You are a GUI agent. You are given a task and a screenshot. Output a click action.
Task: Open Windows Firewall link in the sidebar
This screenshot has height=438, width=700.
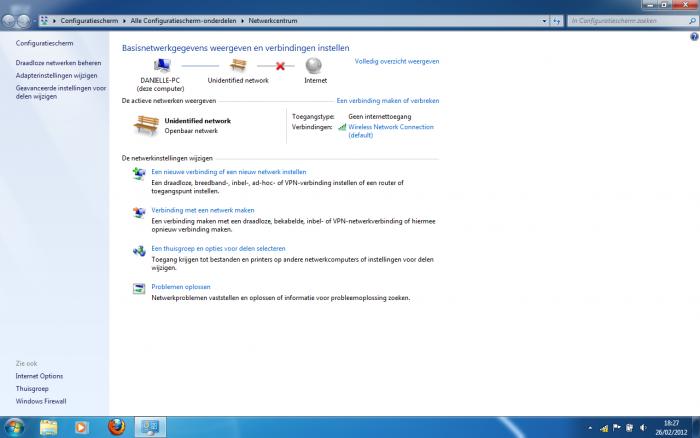click(41, 401)
